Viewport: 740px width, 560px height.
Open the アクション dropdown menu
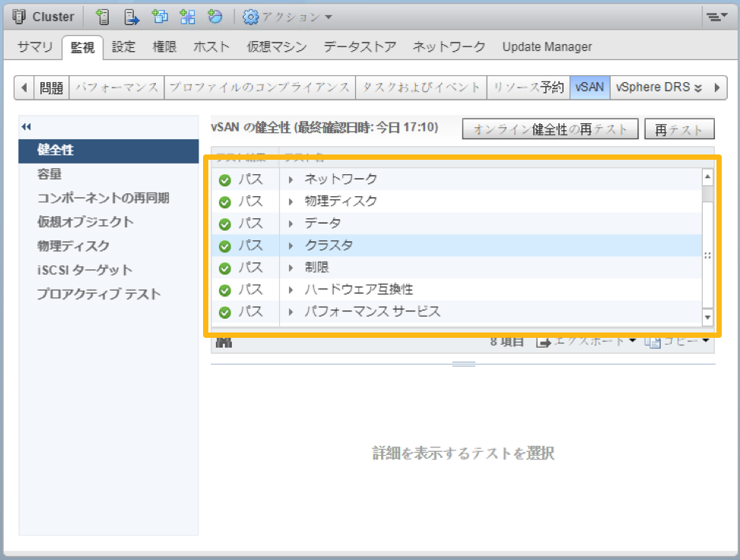click(x=287, y=17)
